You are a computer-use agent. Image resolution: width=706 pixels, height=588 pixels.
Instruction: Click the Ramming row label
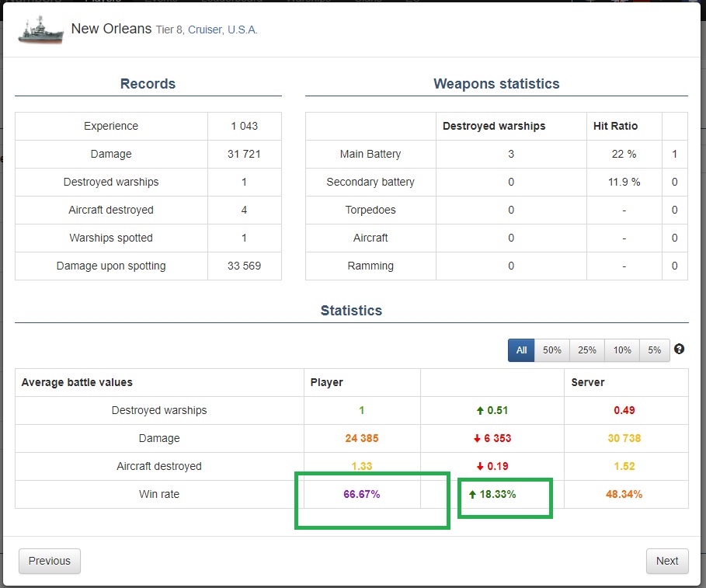coord(370,266)
